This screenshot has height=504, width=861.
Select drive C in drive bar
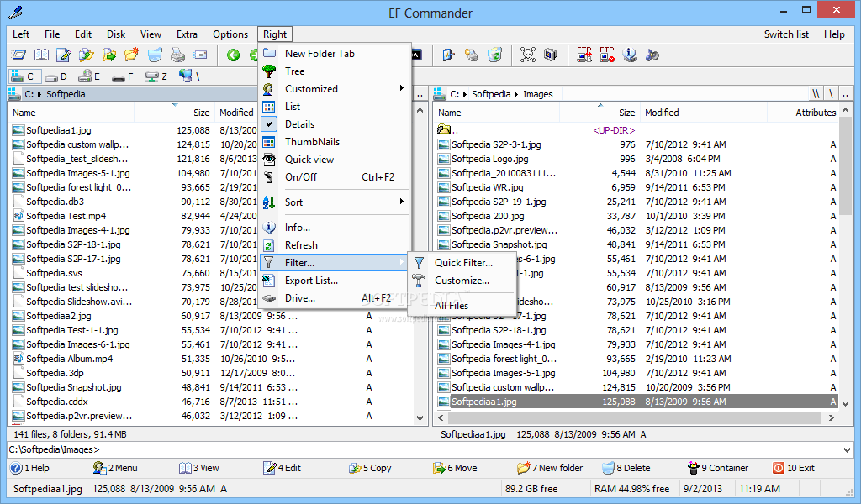coord(23,76)
